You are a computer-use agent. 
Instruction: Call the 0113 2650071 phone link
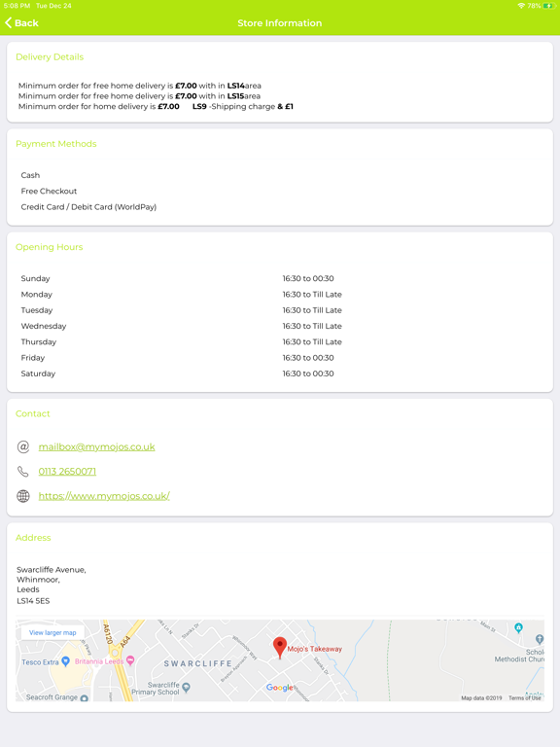[x=67, y=471]
